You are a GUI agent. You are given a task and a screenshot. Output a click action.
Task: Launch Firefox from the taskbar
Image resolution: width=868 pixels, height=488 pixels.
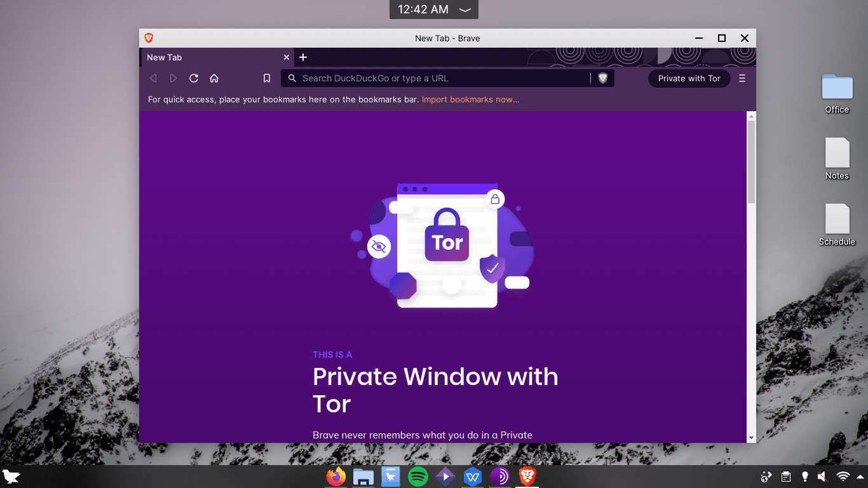[x=336, y=476]
